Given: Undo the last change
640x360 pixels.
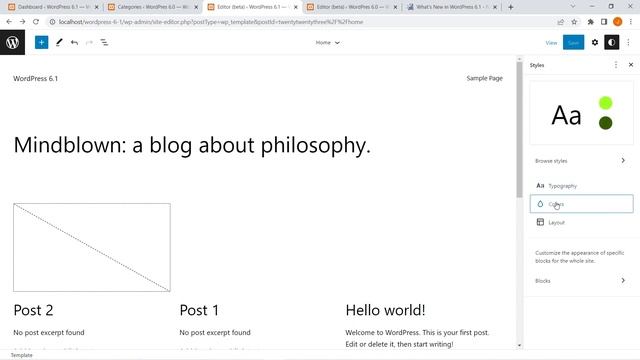Looking at the screenshot, I should coord(74,42).
